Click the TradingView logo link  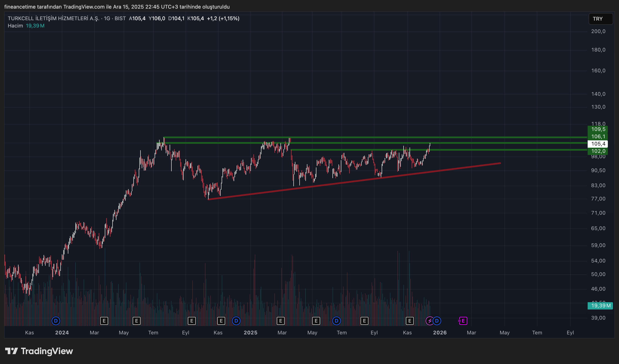point(39,351)
